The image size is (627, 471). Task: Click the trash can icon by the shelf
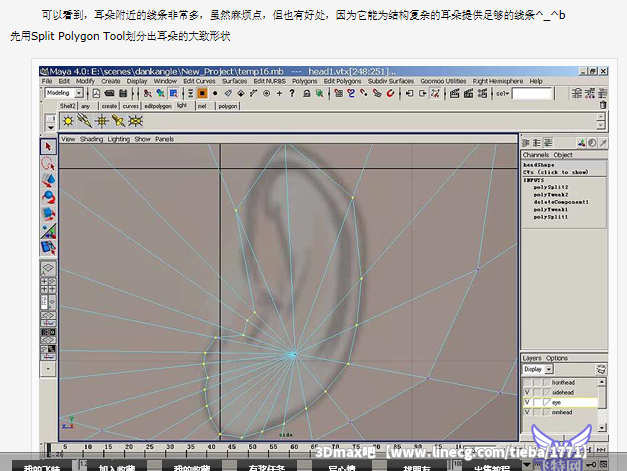[603, 105]
